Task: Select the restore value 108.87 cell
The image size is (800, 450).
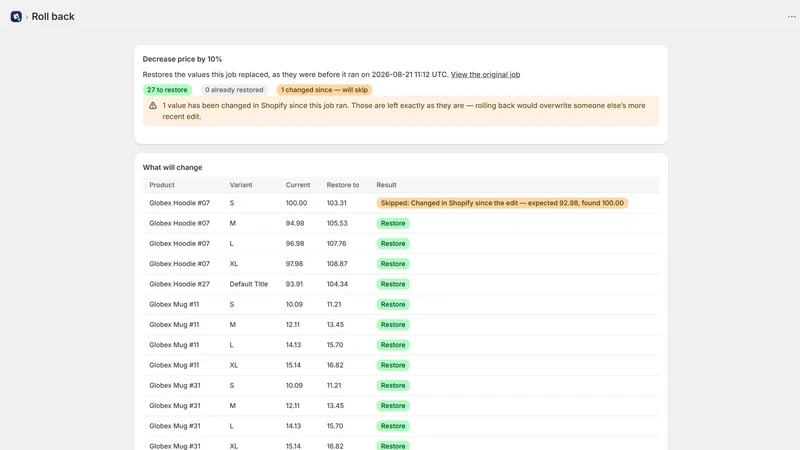Action: [x=337, y=264]
